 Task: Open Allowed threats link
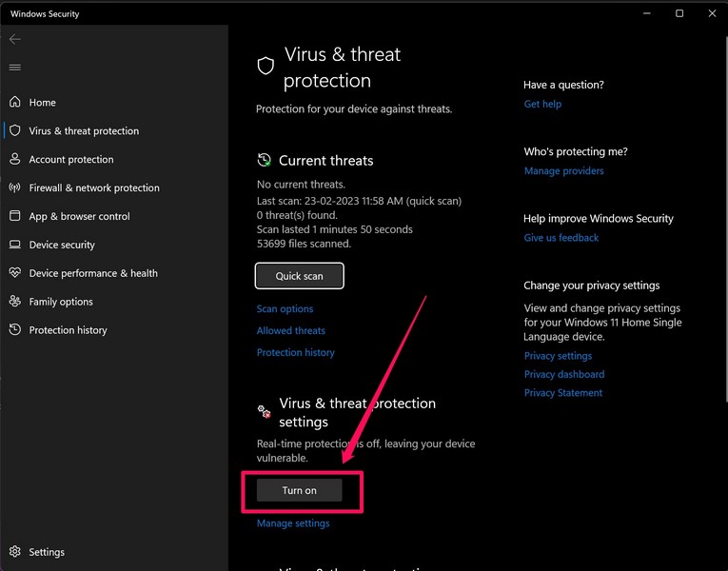point(290,331)
